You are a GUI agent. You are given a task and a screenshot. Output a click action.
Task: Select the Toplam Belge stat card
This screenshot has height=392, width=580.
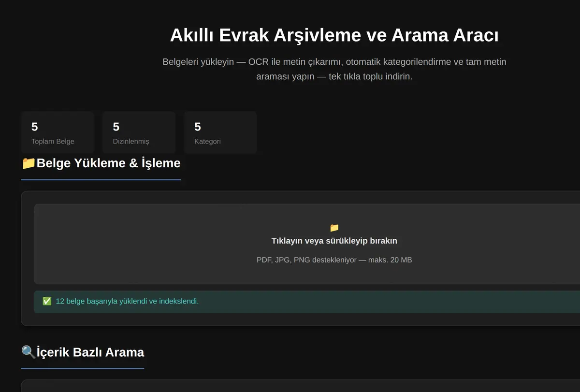click(x=57, y=132)
